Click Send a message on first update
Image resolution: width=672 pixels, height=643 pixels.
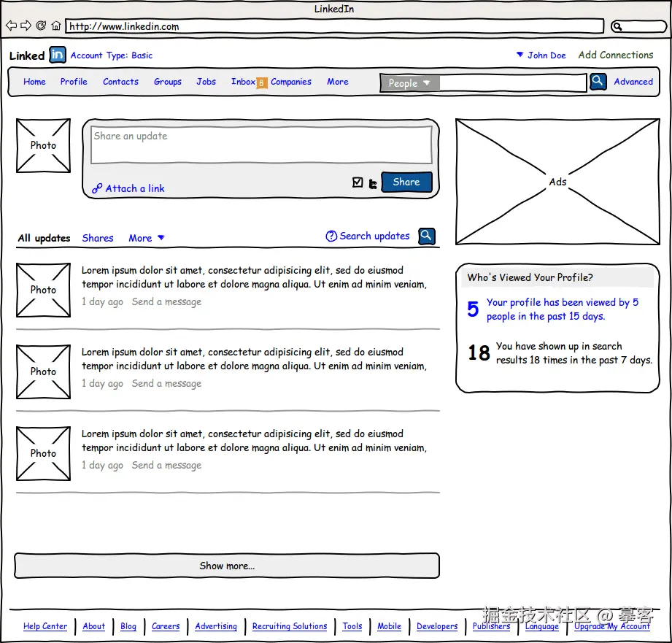click(166, 301)
